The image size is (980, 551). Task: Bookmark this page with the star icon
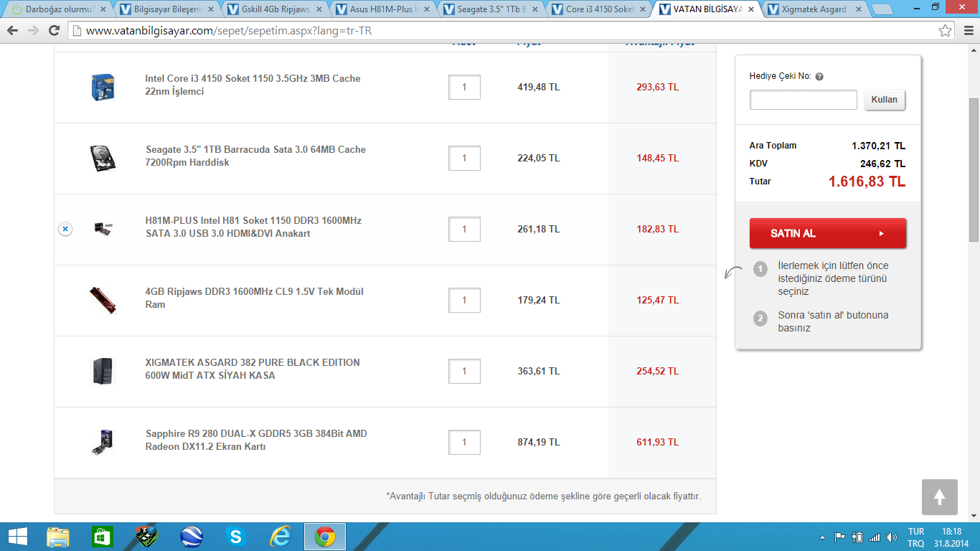pos(946,31)
